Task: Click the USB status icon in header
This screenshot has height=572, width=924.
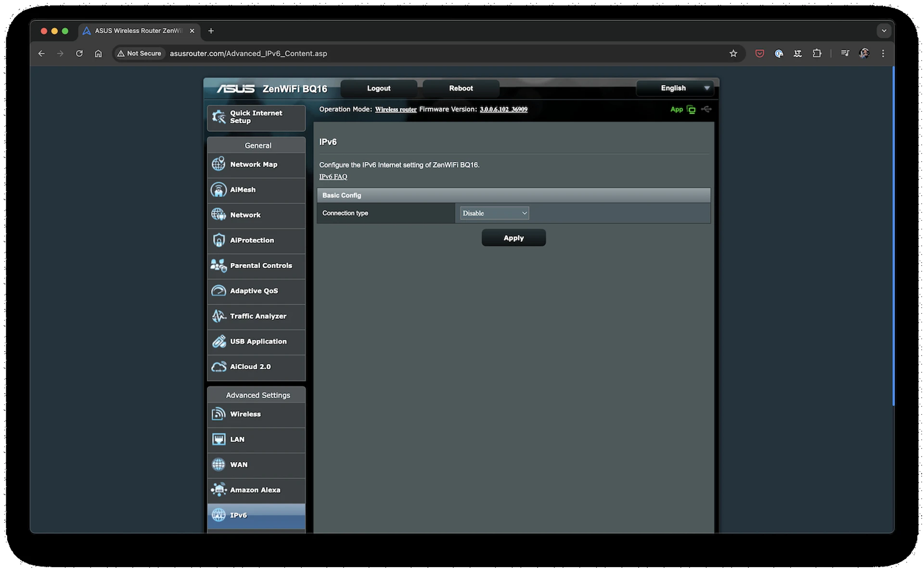Action: pyautogui.click(x=706, y=109)
